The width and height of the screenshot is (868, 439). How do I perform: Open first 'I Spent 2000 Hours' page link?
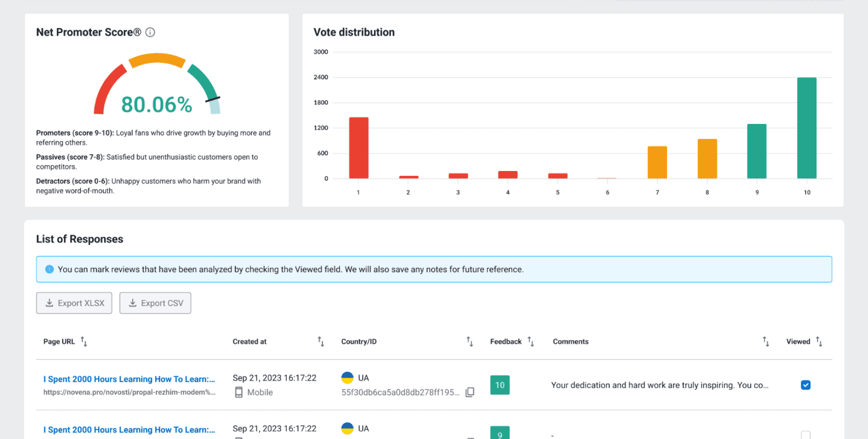[x=129, y=379]
